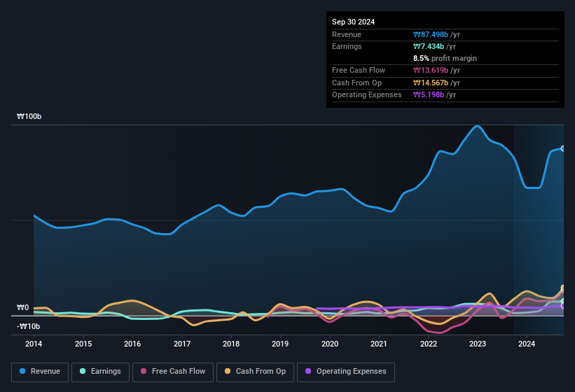Select the 2023 x-axis label
The width and height of the screenshot is (575, 392).
[x=478, y=344]
